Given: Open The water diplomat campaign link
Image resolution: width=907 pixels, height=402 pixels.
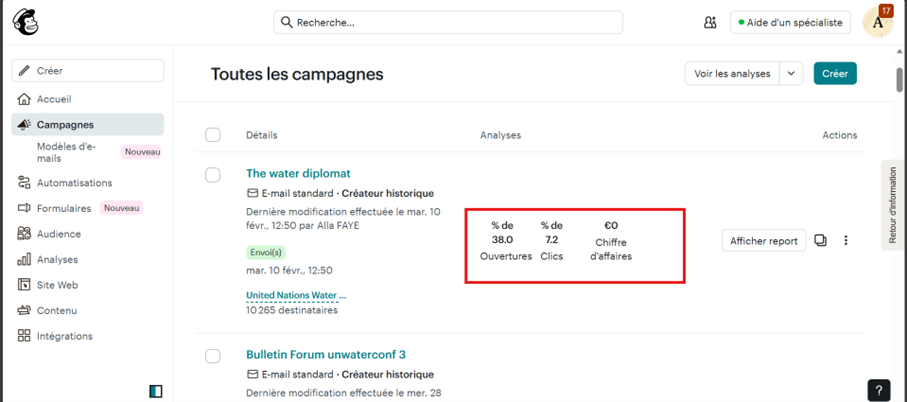Looking at the screenshot, I should 298,173.
